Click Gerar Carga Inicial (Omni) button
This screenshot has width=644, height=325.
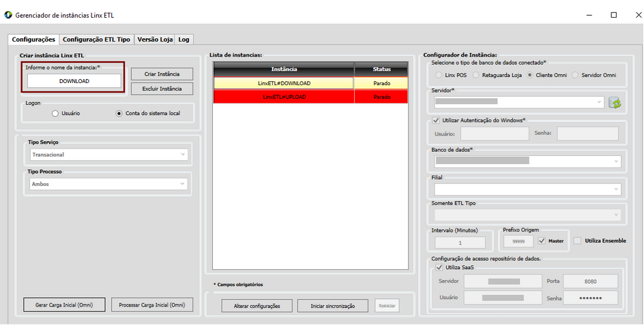click(x=65, y=305)
